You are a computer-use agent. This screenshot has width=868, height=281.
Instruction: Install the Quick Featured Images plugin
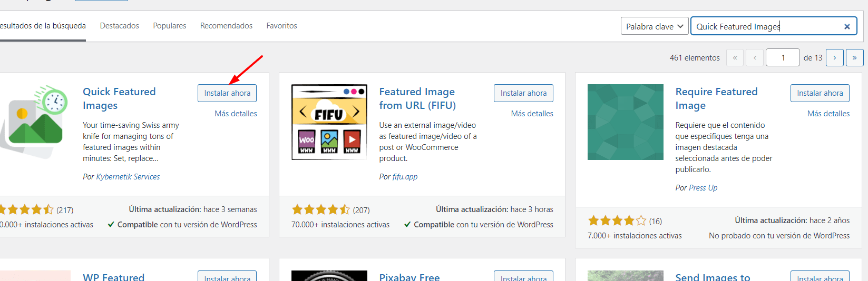pyautogui.click(x=227, y=93)
